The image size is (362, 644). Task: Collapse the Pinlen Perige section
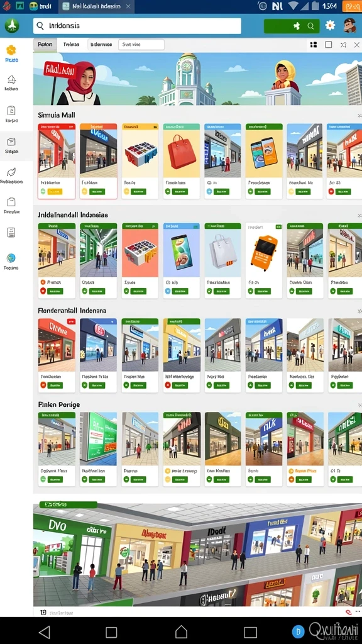(x=359, y=406)
